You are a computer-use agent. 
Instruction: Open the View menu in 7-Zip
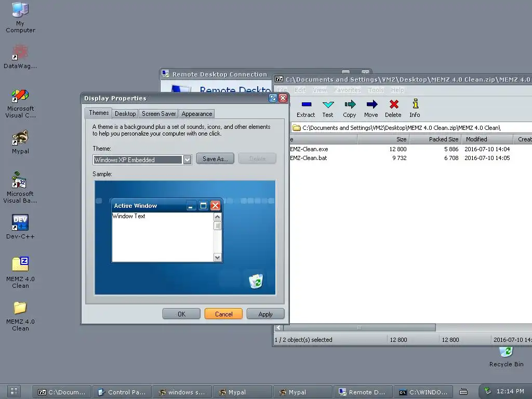point(320,90)
